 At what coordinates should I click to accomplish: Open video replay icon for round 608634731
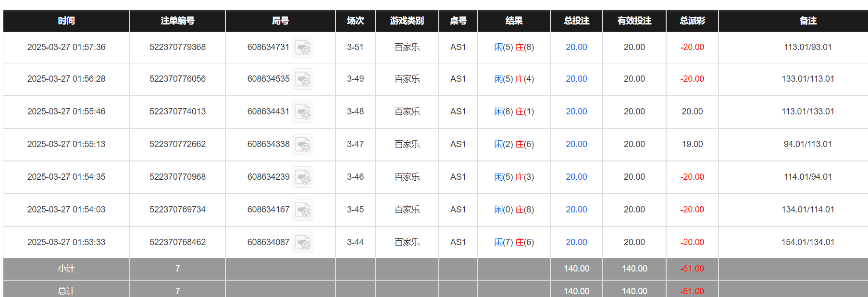pyautogui.click(x=303, y=48)
